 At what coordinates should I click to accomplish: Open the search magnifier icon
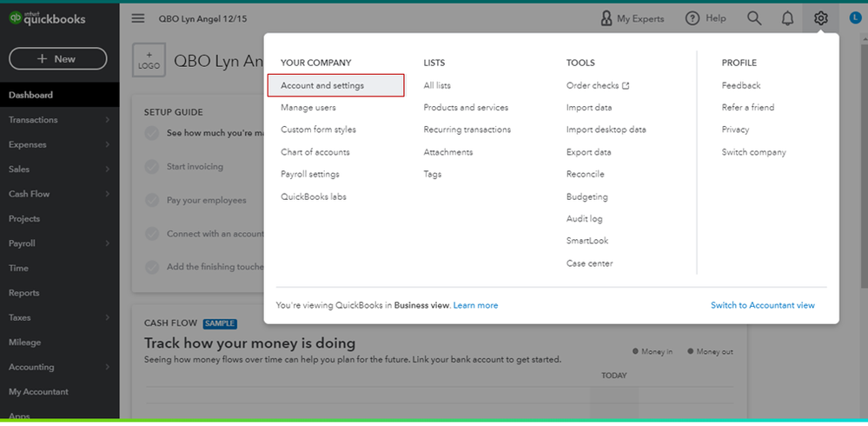point(754,18)
